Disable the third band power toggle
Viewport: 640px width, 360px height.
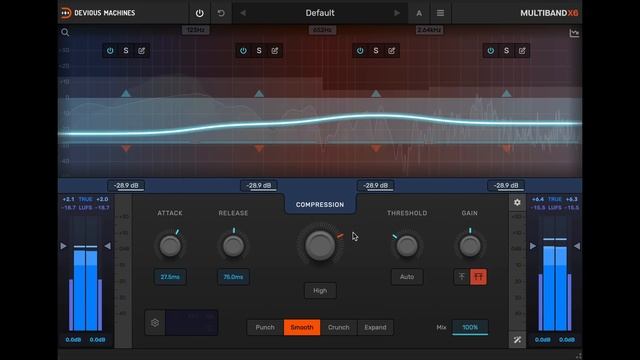point(360,51)
